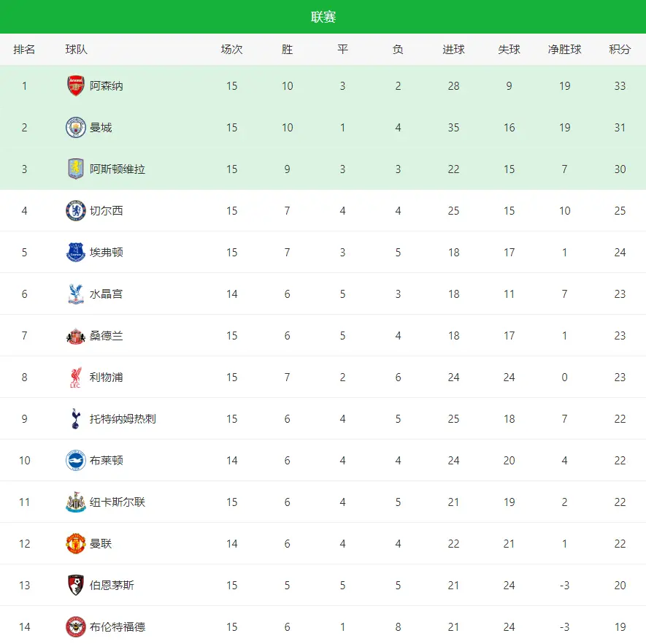The image size is (646, 644).
Task: Open the 伯恩茅斯 team name link
Action: pos(112,586)
